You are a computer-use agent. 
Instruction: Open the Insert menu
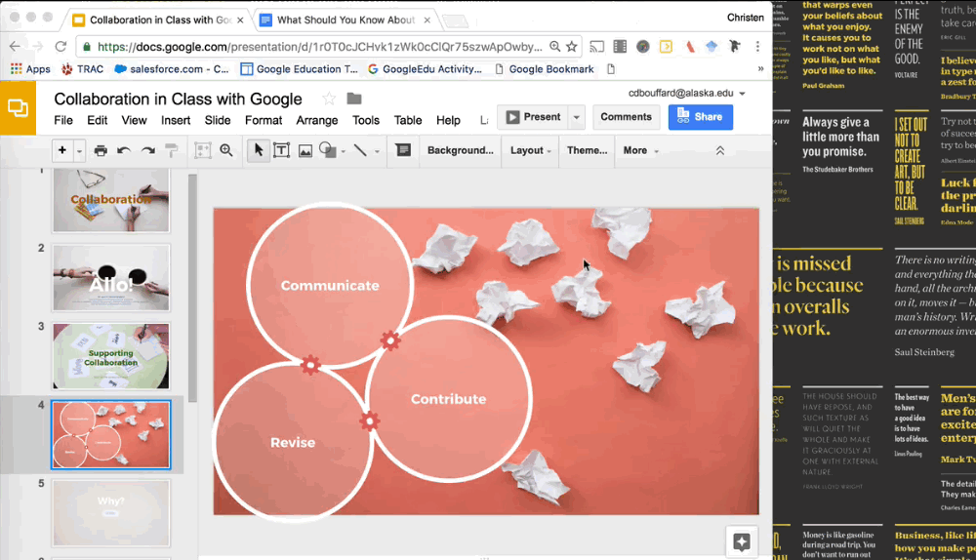[x=176, y=120]
